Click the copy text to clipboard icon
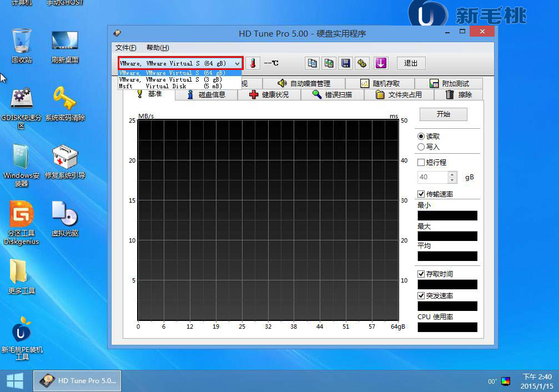The width and height of the screenshot is (559, 392). coord(312,63)
